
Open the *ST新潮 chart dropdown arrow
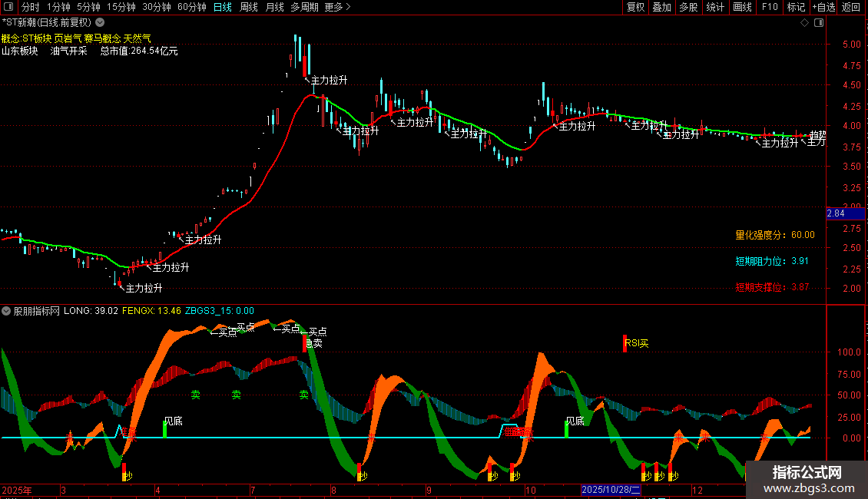click(x=100, y=23)
